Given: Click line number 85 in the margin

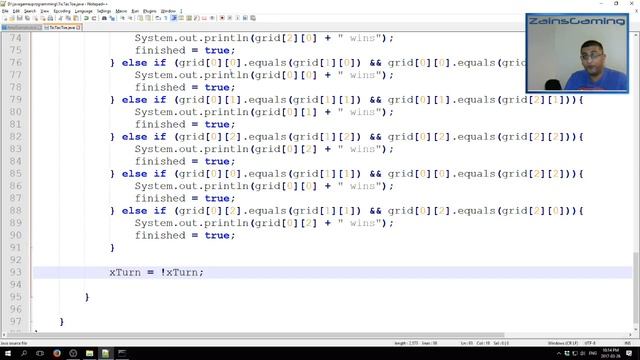Looking at the screenshot, I should pyautogui.click(x=16, y=173).
